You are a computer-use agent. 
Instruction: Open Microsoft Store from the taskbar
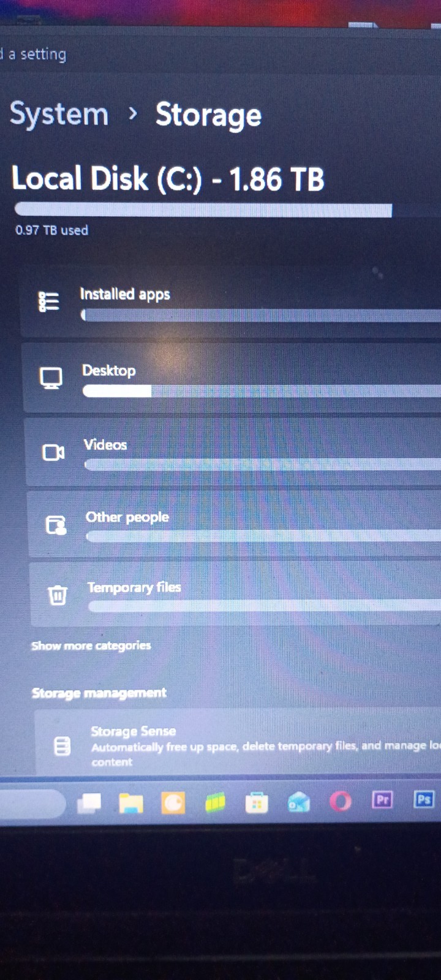pyautogui.click(x=257, y=802)
